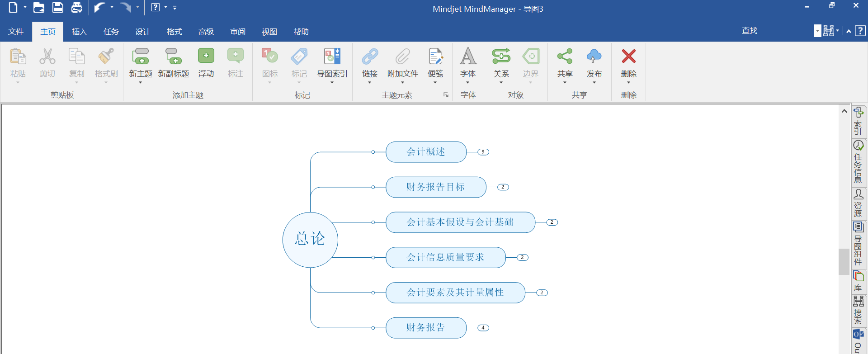Redo the last action
The image size is (868, 354).
126,7
